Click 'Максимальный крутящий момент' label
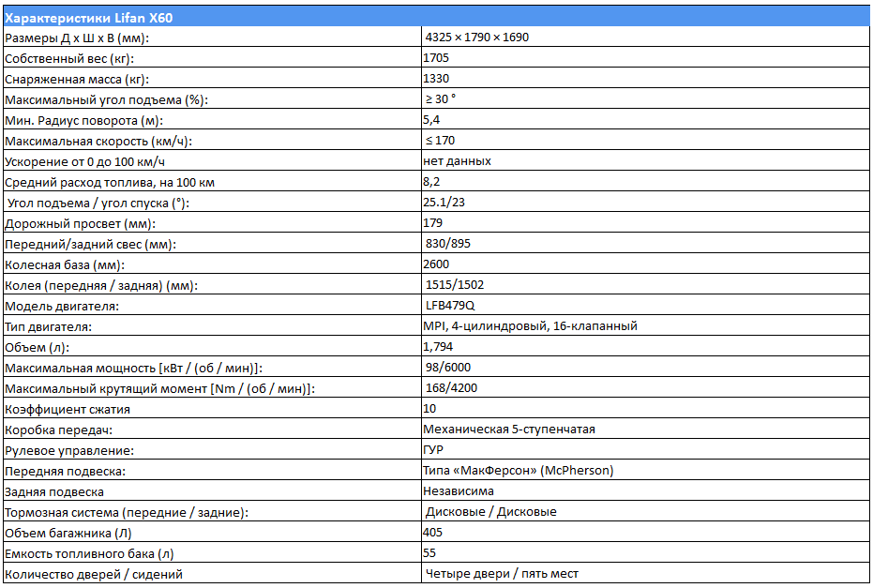The width and height of the screenshot is (873, 588). (x=106, y=388)
